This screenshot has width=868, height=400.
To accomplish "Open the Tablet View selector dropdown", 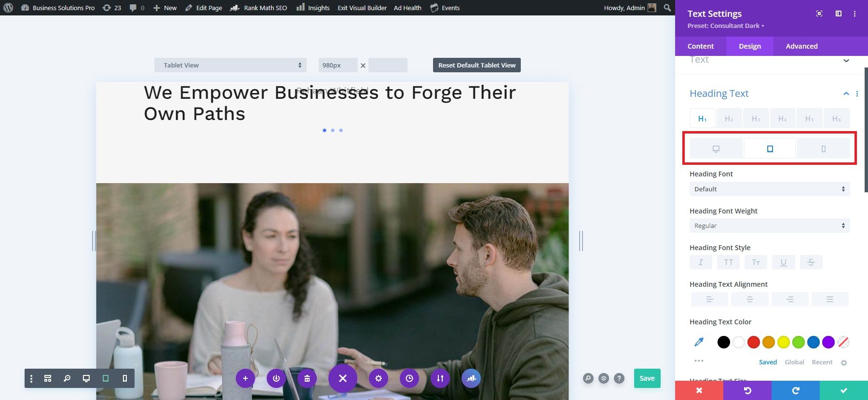I will [230, 65].
